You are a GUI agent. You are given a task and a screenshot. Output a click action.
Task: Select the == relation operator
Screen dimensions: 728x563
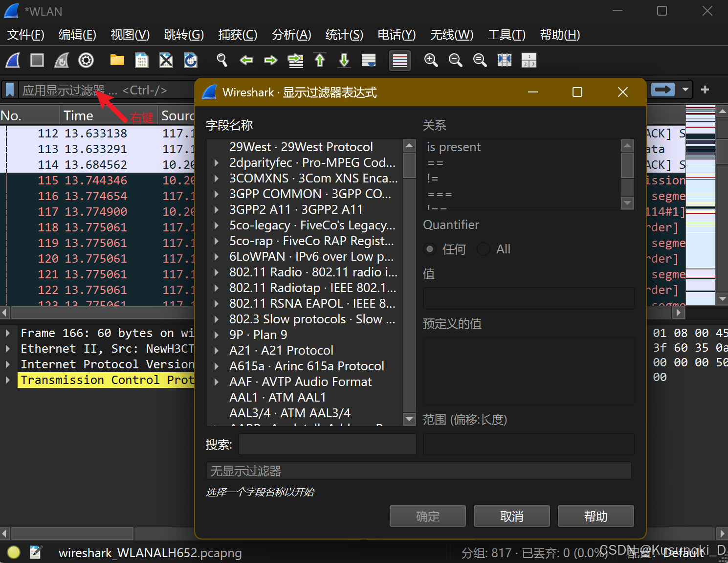click(x=522, y=163)
